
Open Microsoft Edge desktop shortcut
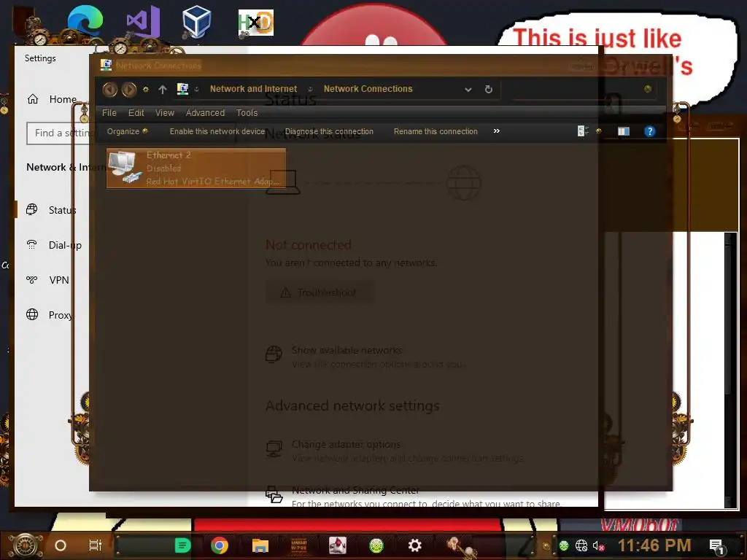tap(85, 21)
